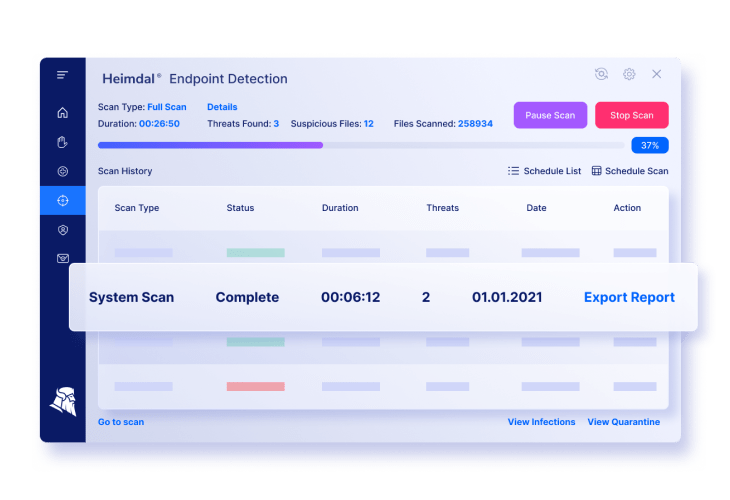This screenshot has width=730, height=500.
Task: Sort by the Threats column header
Action: [443, 208]
